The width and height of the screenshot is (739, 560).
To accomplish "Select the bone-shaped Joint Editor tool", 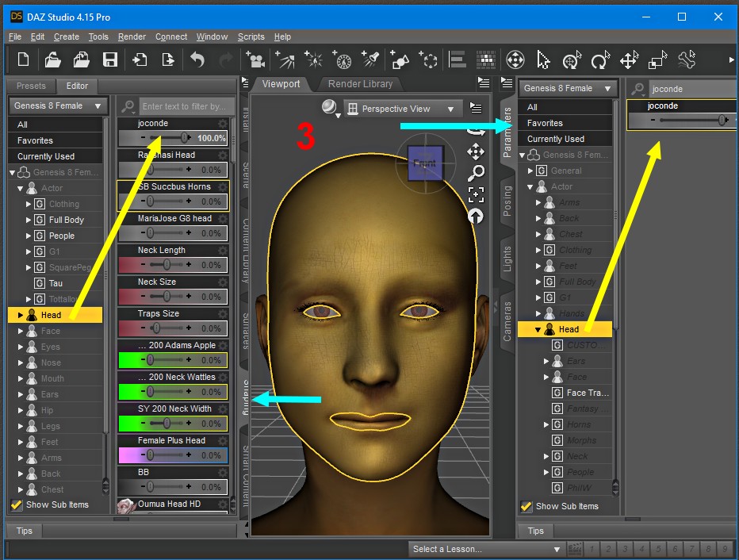I will pyautogui.click(x=687, y=60).
